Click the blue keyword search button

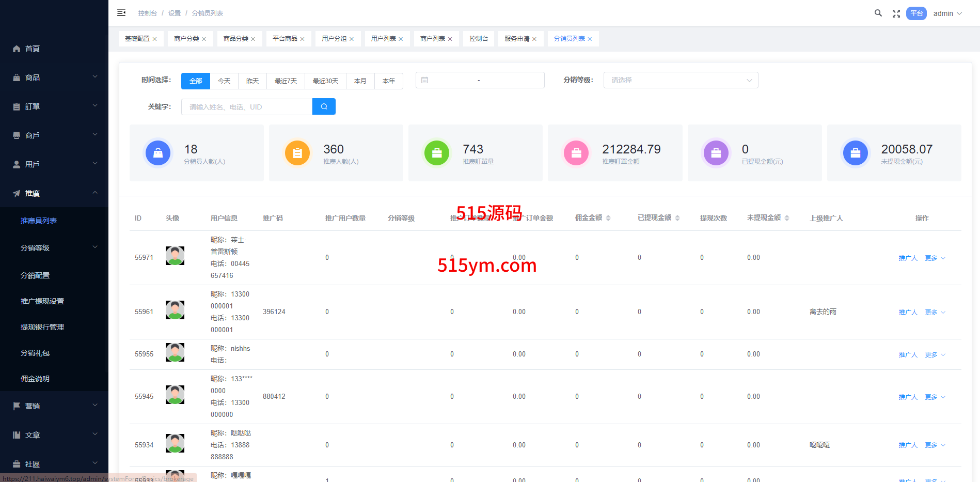(x=324, y=106)
